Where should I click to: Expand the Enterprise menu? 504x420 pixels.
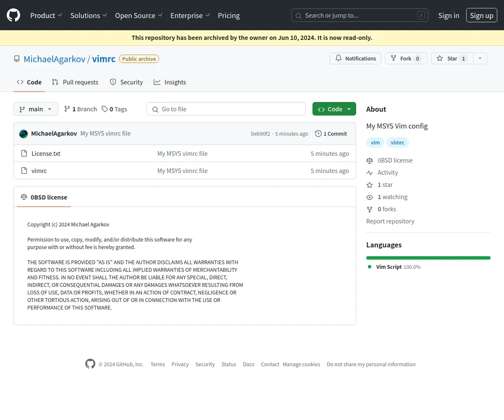click(190, 16)
